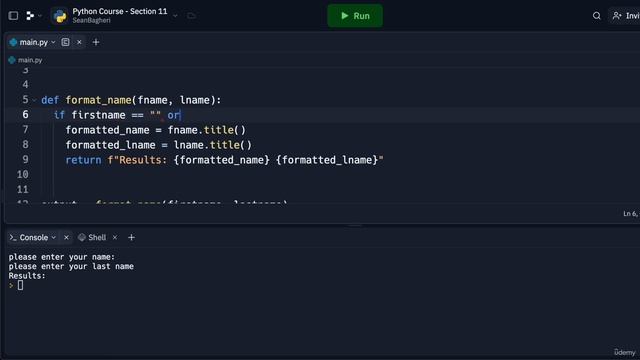Expand dropdown next to Replit logo
The image size is (640, 360).
[x=40, y=16]
